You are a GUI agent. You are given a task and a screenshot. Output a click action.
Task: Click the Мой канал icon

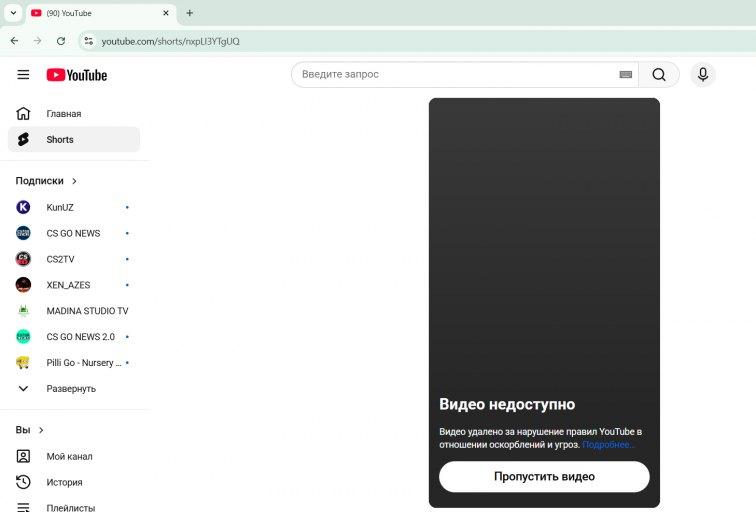pos(23,456)
